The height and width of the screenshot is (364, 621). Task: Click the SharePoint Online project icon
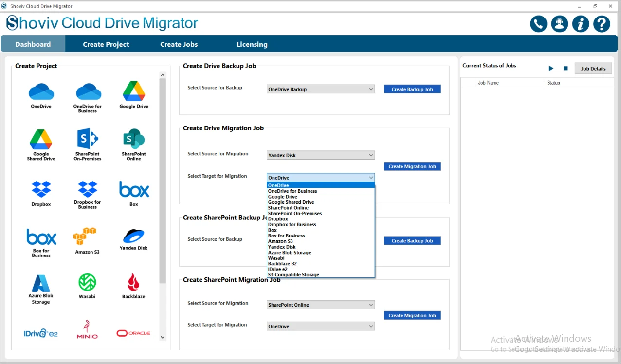pos(134,145)
